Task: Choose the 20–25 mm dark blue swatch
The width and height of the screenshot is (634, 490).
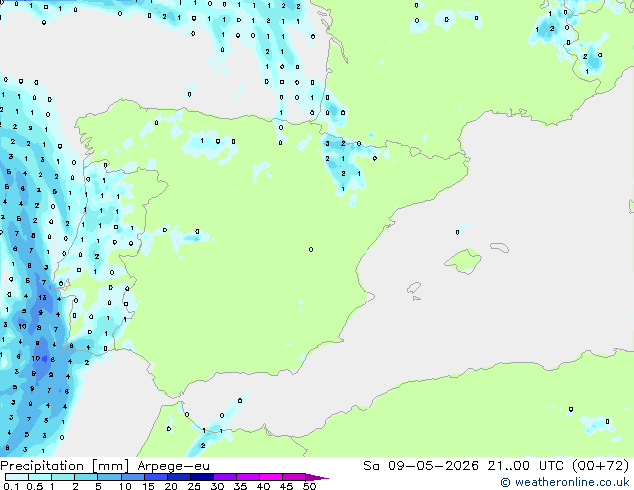Action: click(178, 477)
